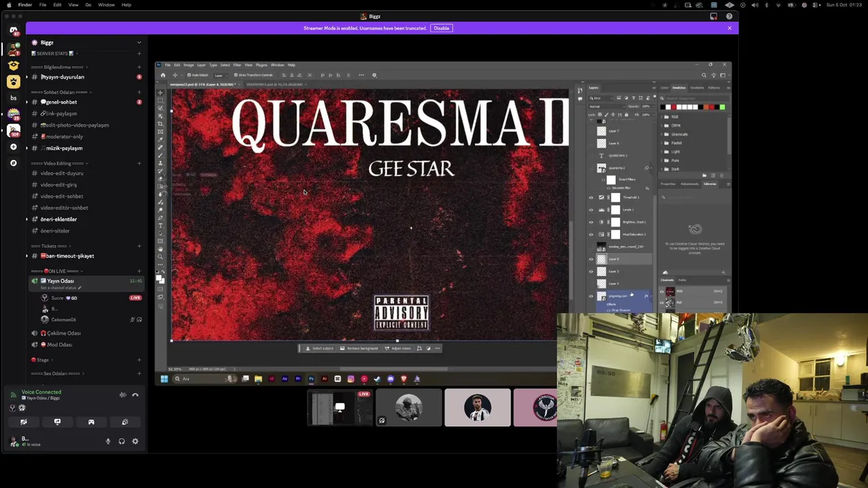Expand the RGB swatch folder
868x488 pixels.
[x=661, y=117]
